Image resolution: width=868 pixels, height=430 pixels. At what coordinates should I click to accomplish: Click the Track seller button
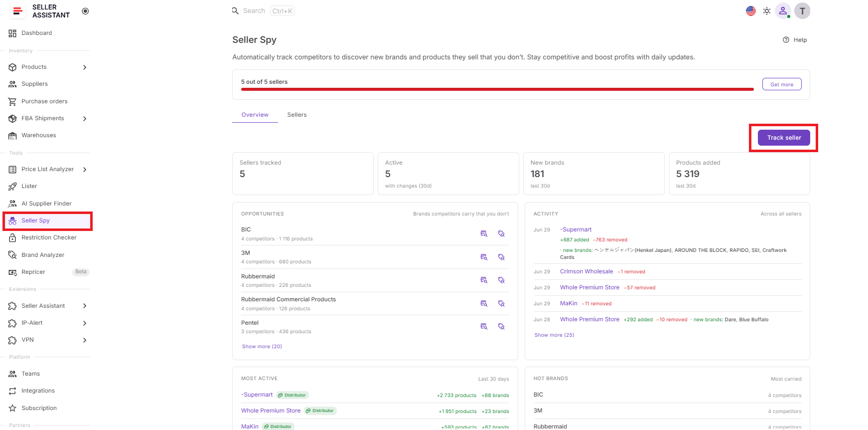click(784, 138)
